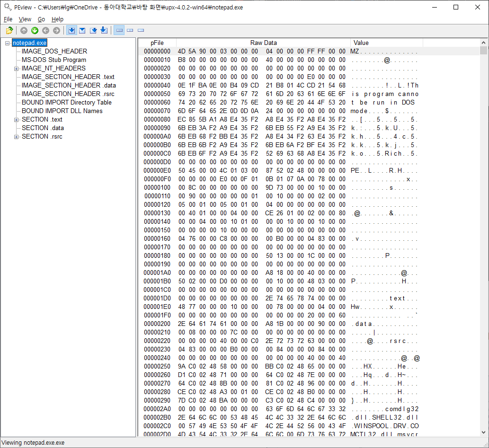Select hex row at offset 000000E0
The image size is (489, 448).
pyautogui.click(x=309, y=170)
